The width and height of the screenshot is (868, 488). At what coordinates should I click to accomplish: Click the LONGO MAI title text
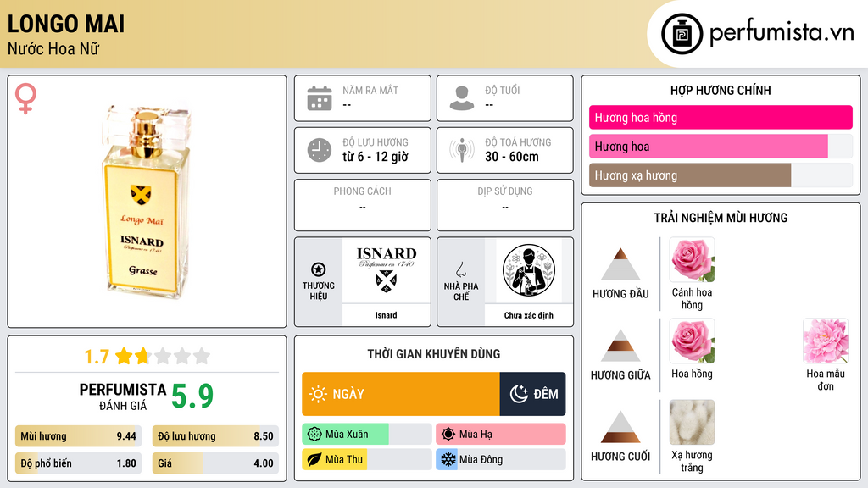pos(66,24)
